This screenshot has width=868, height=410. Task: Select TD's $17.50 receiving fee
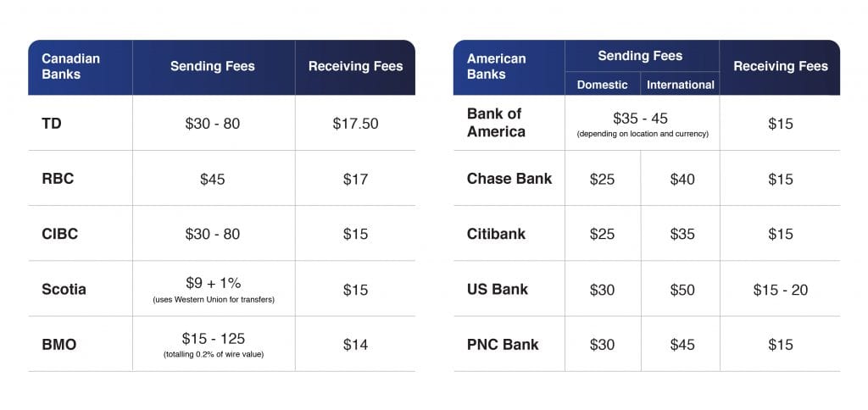click(x=355, y=124)
